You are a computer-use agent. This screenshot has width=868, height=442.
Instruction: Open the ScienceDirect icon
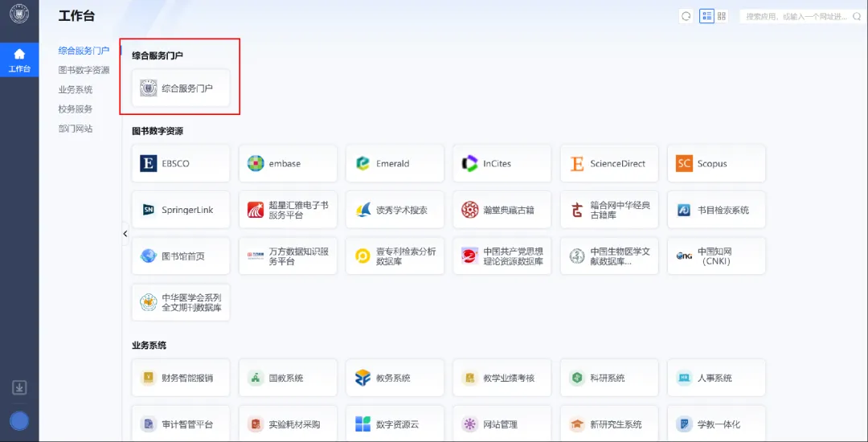(577, 164)
